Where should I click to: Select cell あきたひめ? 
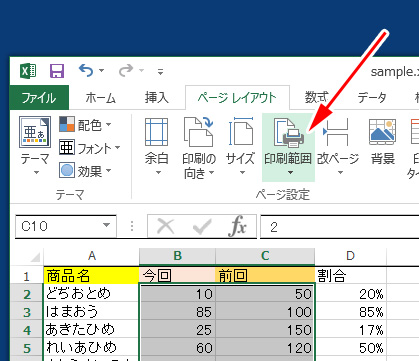91,329
